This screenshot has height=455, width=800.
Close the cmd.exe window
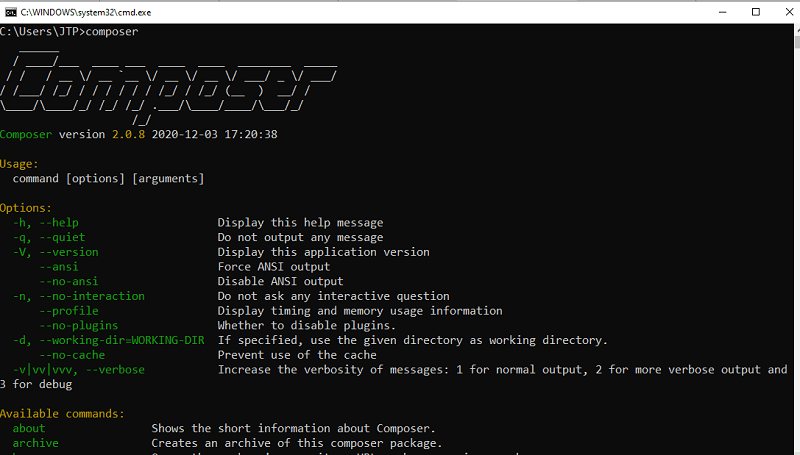(x=789, y=12)
